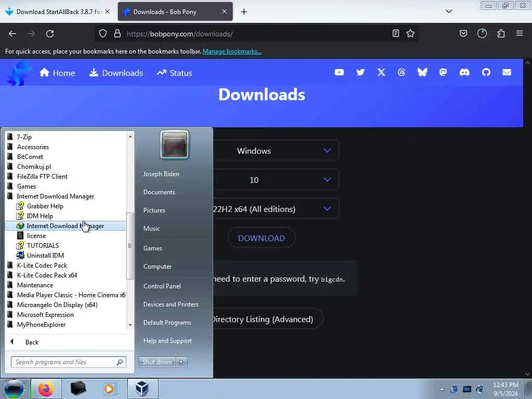Click the Shut down button
This screenshot has height=399, width=532.
coord(157,362)
